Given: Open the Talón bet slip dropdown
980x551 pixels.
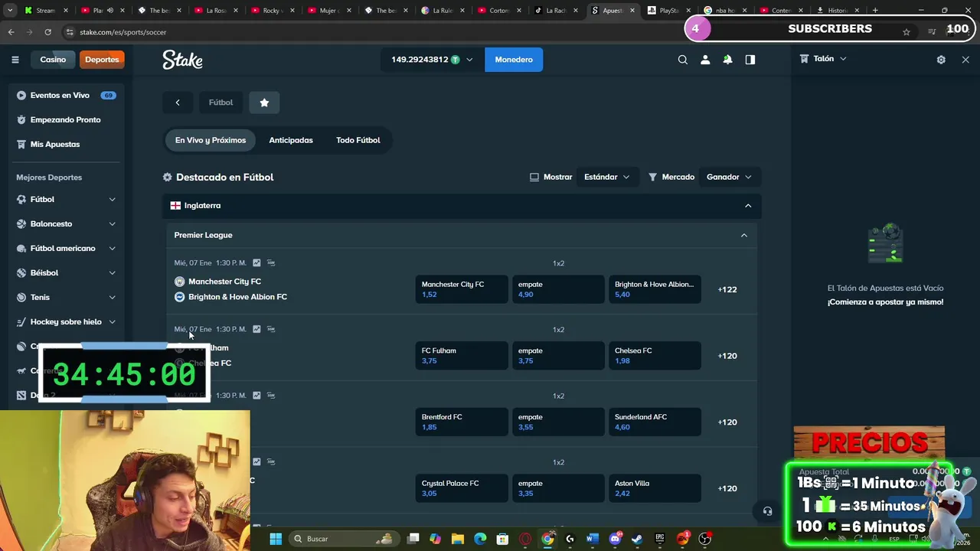Looking at the screenshot, I should [x=823, y=59].
